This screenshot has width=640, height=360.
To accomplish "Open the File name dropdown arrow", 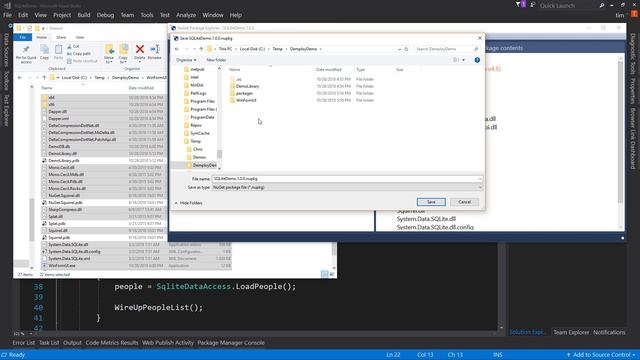I will click(x=480, y=179).
